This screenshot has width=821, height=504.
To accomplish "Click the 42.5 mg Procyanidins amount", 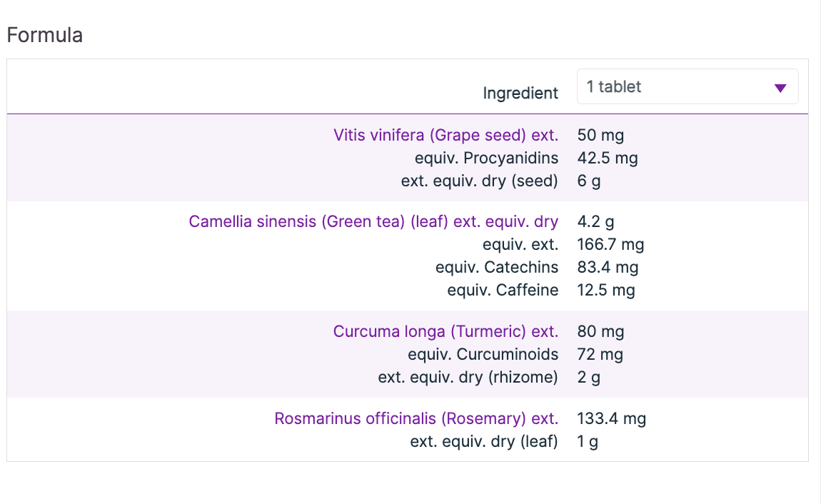I will [x=608, y=158].
